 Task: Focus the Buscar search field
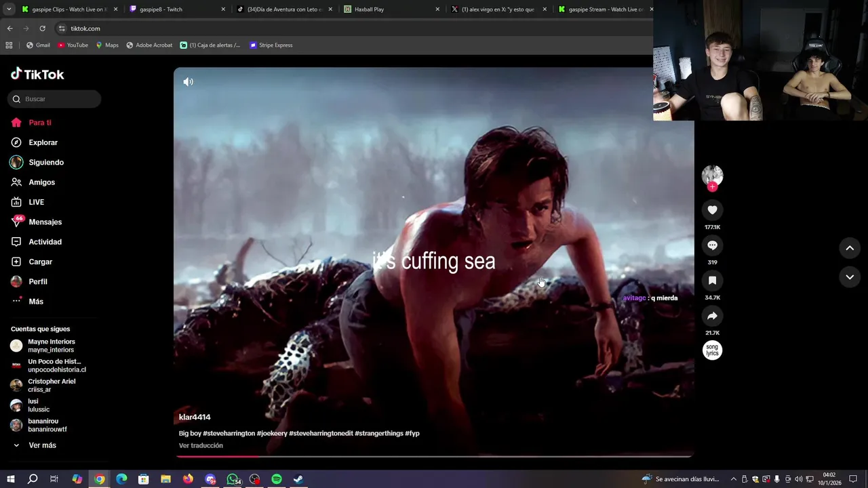click(54, 99)
